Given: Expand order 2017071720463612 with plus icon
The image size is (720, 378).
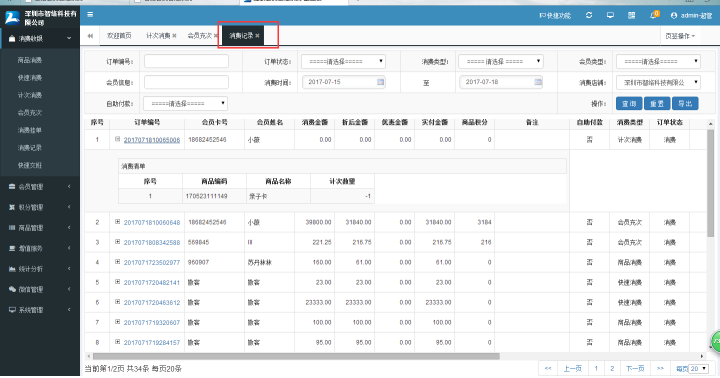Looking at the screenshot, I should (x=118, y=302).
